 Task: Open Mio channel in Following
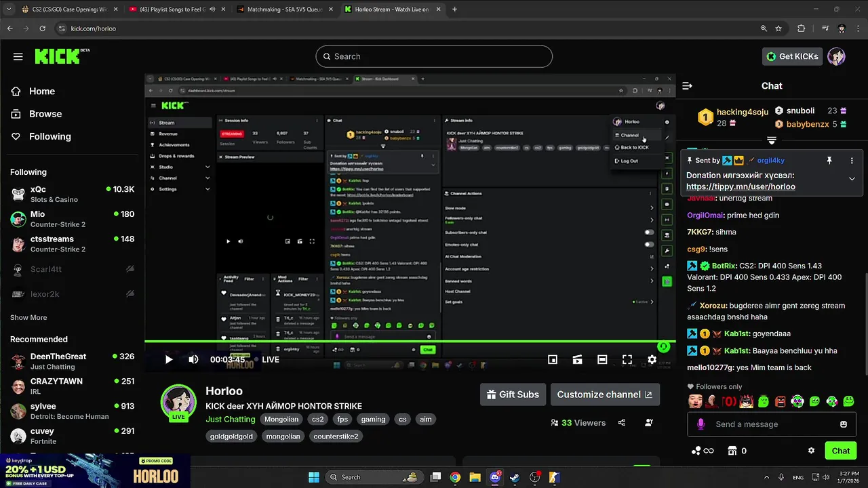[73, 219]
